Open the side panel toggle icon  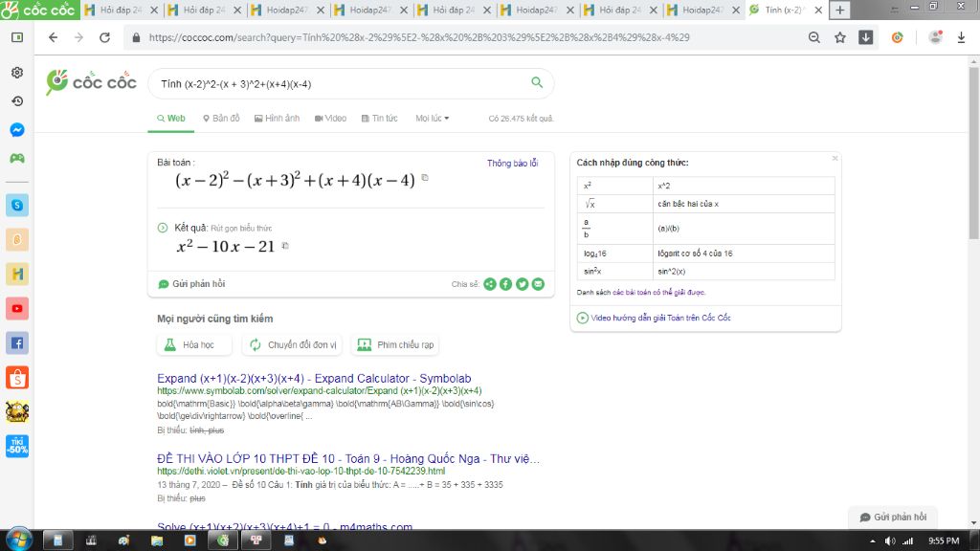(17, 37)
